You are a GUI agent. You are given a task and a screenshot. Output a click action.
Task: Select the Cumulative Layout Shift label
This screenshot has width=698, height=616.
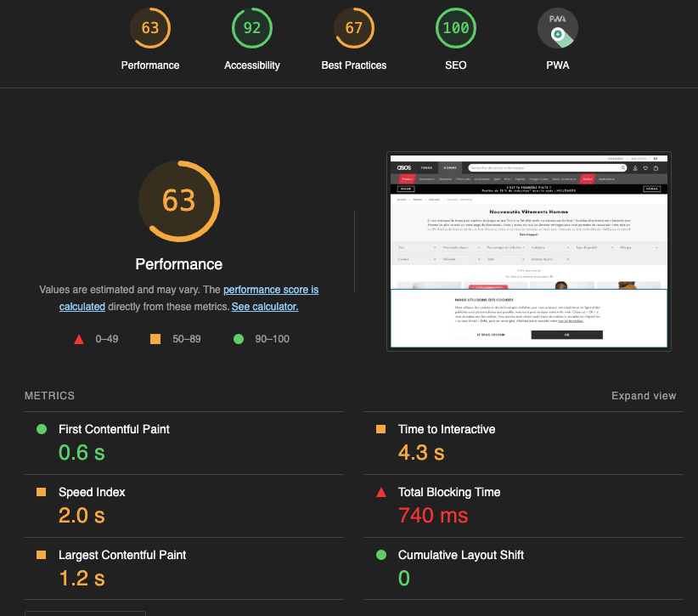(x=461, y=555)
